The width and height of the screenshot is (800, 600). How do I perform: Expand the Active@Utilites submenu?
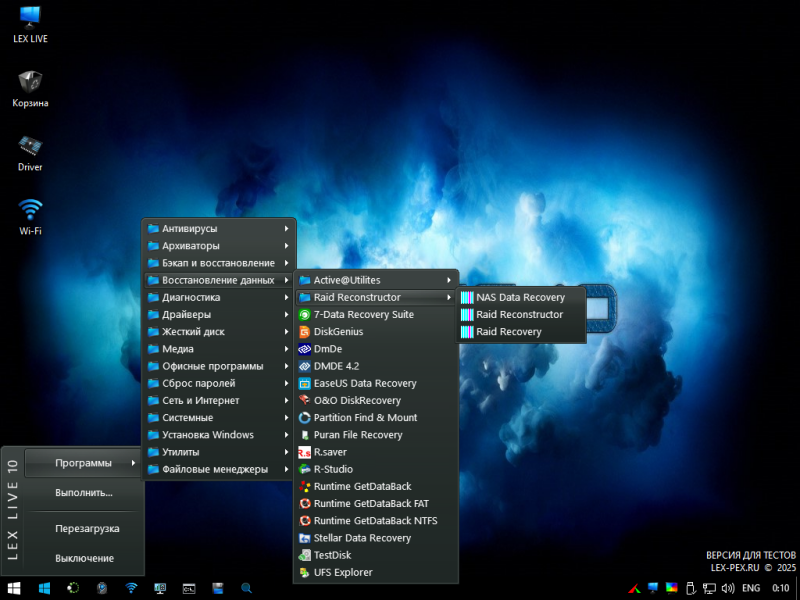(346, 280)
